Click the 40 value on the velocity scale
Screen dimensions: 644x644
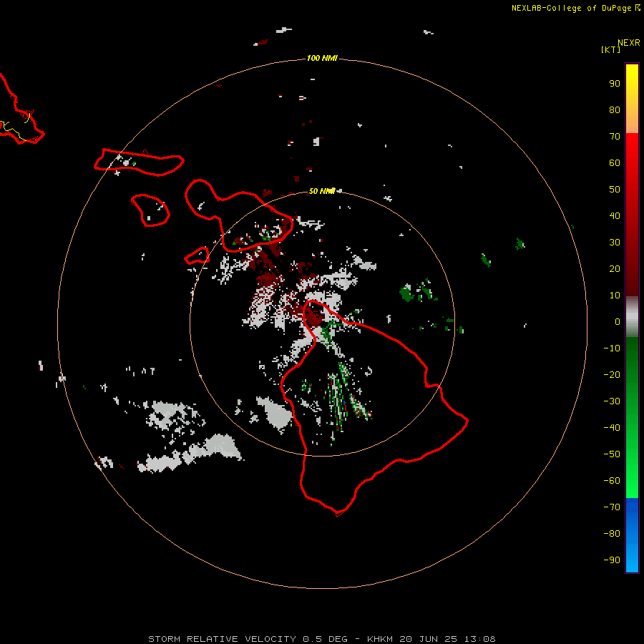click(x=615, y=215)
